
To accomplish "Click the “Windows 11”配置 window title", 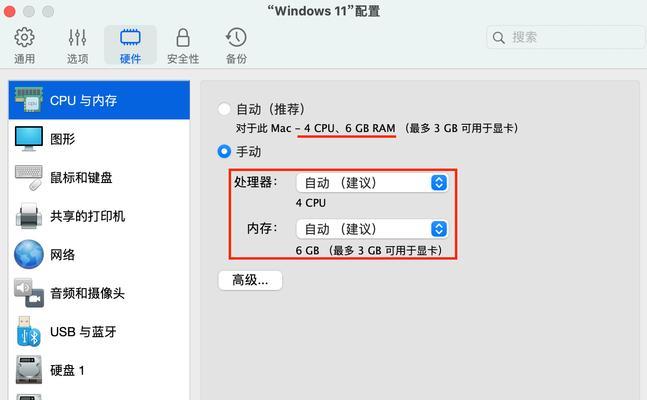I will tap(324, 11).
